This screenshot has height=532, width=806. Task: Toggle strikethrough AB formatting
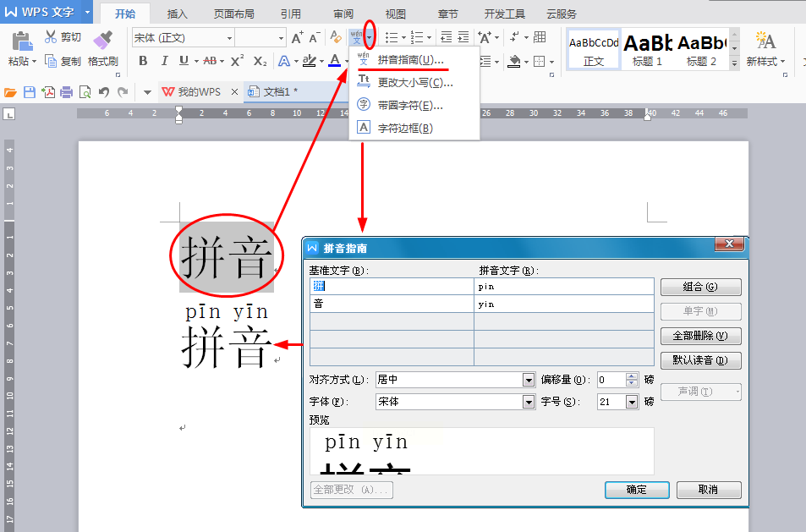tap(210, 61)
